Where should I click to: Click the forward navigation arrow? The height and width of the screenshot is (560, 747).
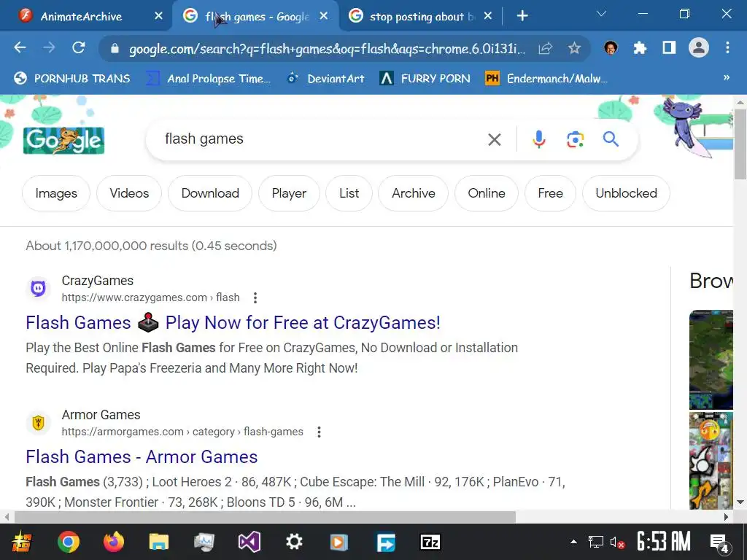pos(49,47)
